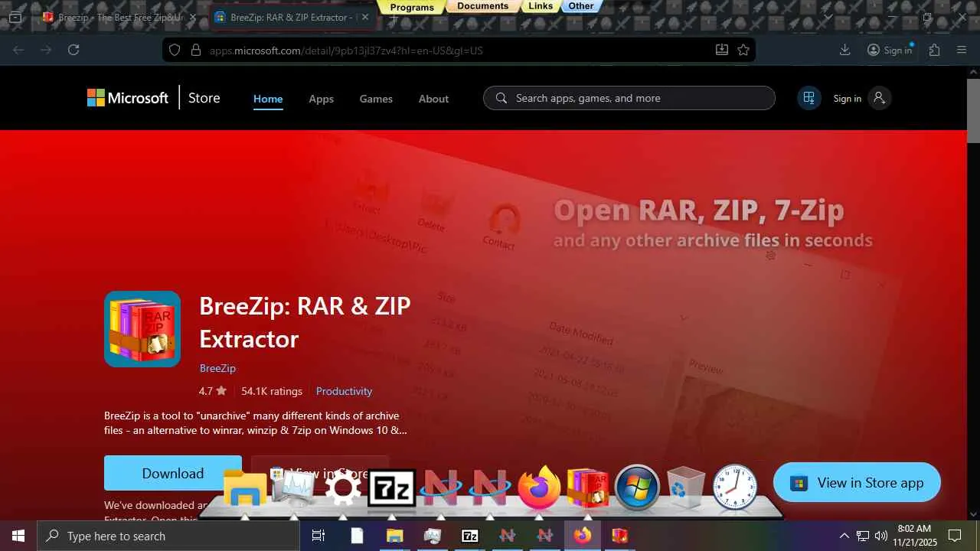
Task: Click the BreeZip app logo thumbnail
Action: click(142, 329)
